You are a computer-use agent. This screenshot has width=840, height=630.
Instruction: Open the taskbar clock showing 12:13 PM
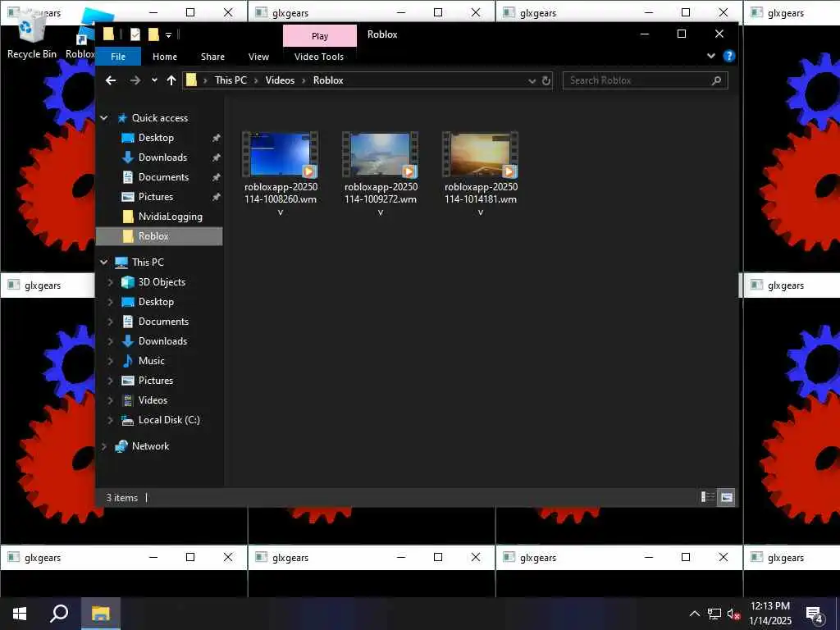pos(770,614)
